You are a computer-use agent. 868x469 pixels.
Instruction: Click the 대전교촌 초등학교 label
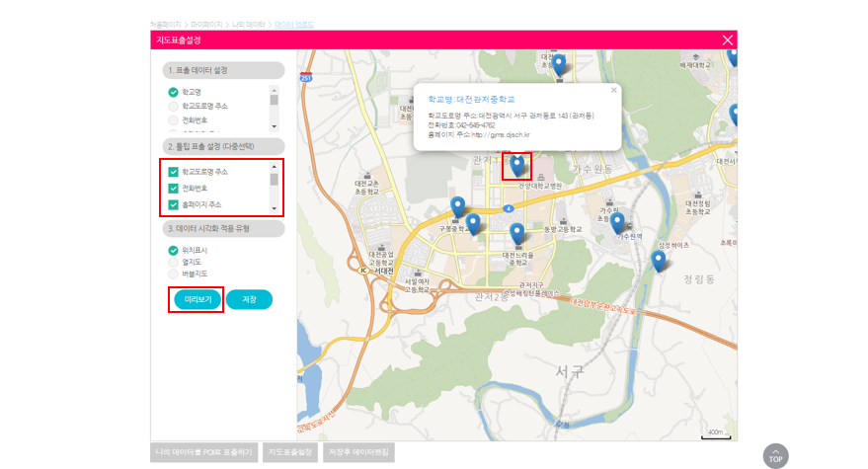(366, 188)
